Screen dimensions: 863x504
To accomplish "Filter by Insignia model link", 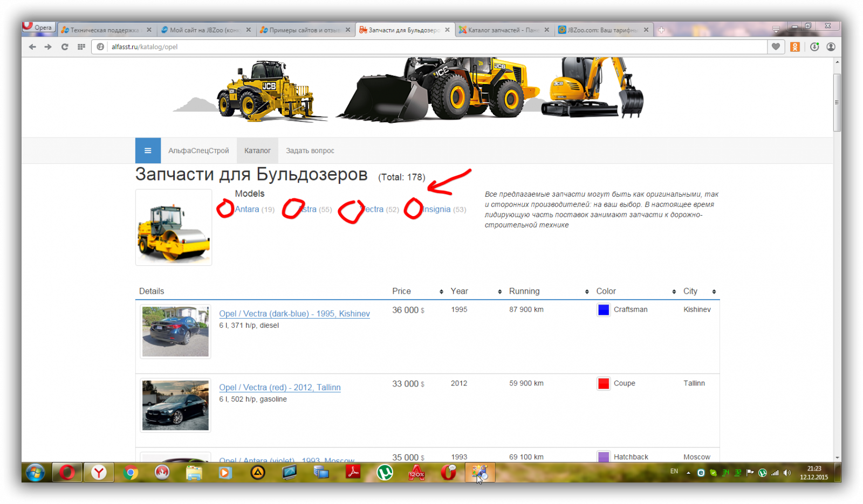I will (x=437, y=209).
